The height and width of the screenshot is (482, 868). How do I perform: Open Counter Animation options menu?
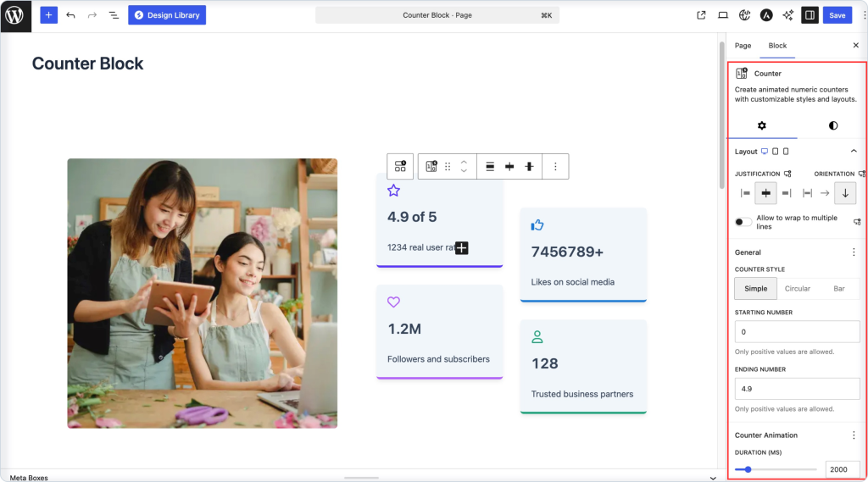tap(854, 435)
